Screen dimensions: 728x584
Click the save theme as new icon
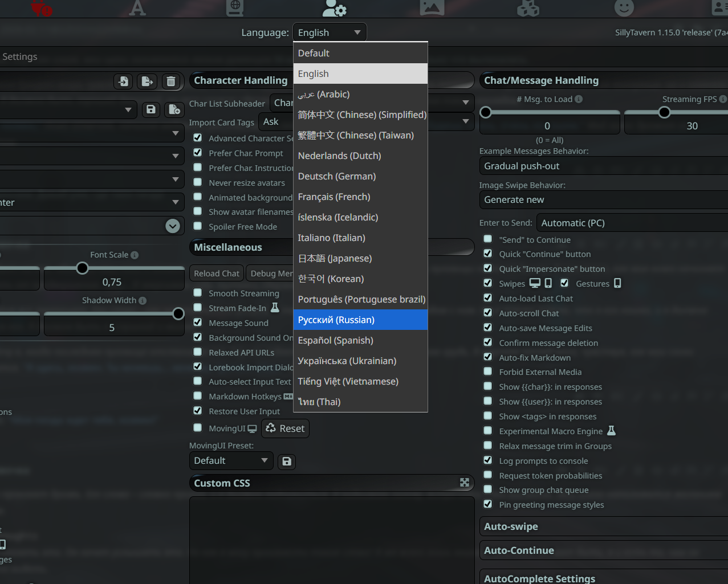coord(174,109)
